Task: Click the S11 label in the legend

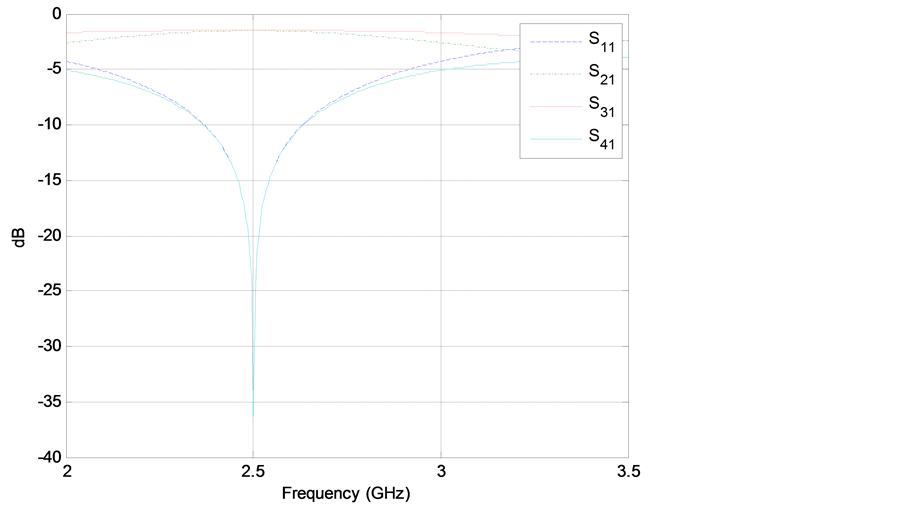Action: pyautogui.click(x=601, y=42)
